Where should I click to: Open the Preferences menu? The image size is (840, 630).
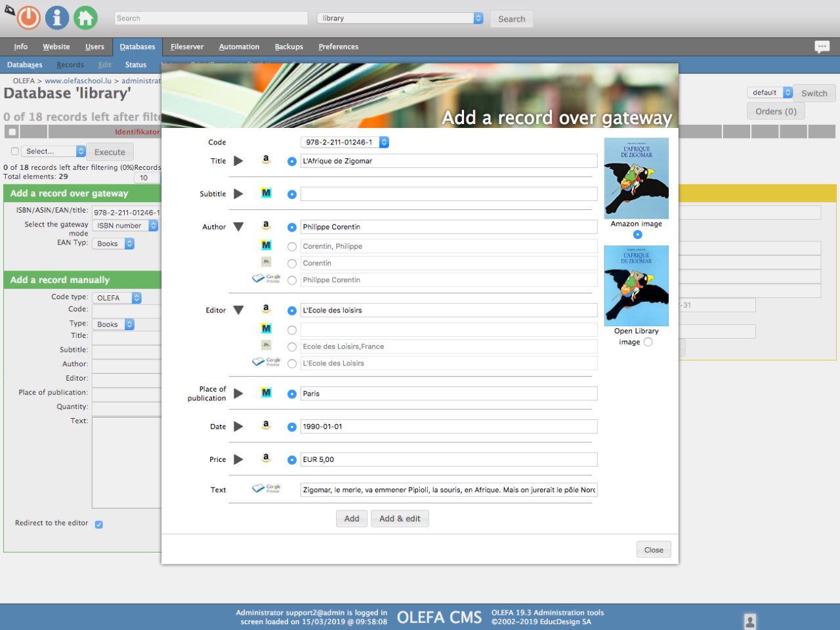pos(339,47)
